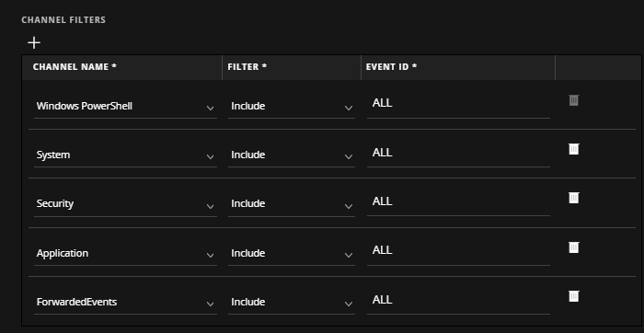The height and width of the screenshot is (333, 644).
Task: Click the Event ID field for ForwardedEvents
Action: (458, 303)
